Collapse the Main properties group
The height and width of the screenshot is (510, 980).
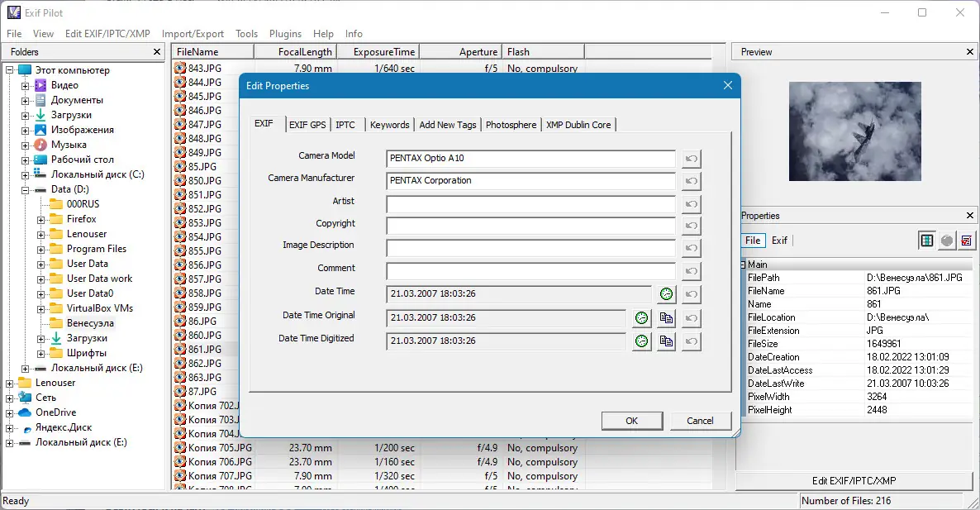tap(743, 265)
